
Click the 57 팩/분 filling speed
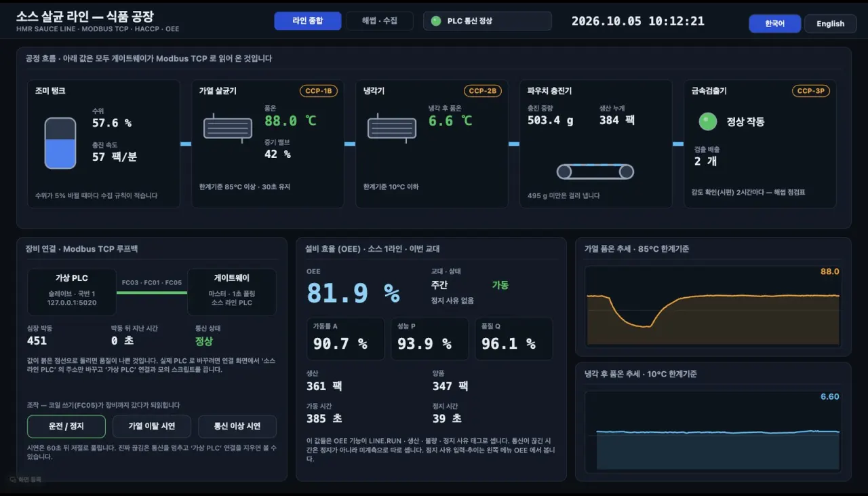point(115,157)
